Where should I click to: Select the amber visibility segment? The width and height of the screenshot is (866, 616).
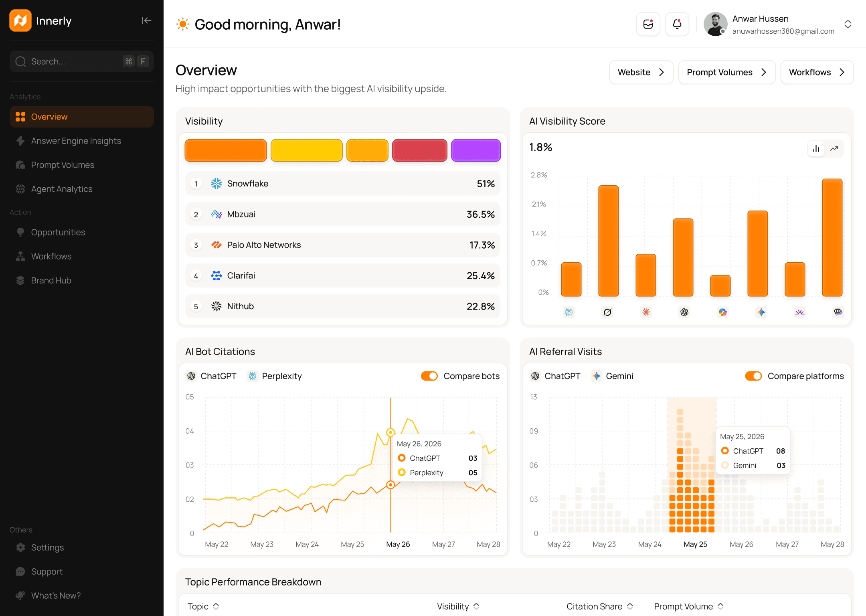click(367, 150)
